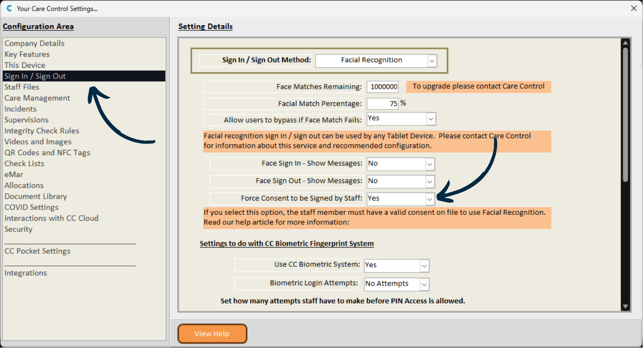Click scrollbar down arrow in Setting Details
Screen dimensions: 644x349
[x=625, y=307]
